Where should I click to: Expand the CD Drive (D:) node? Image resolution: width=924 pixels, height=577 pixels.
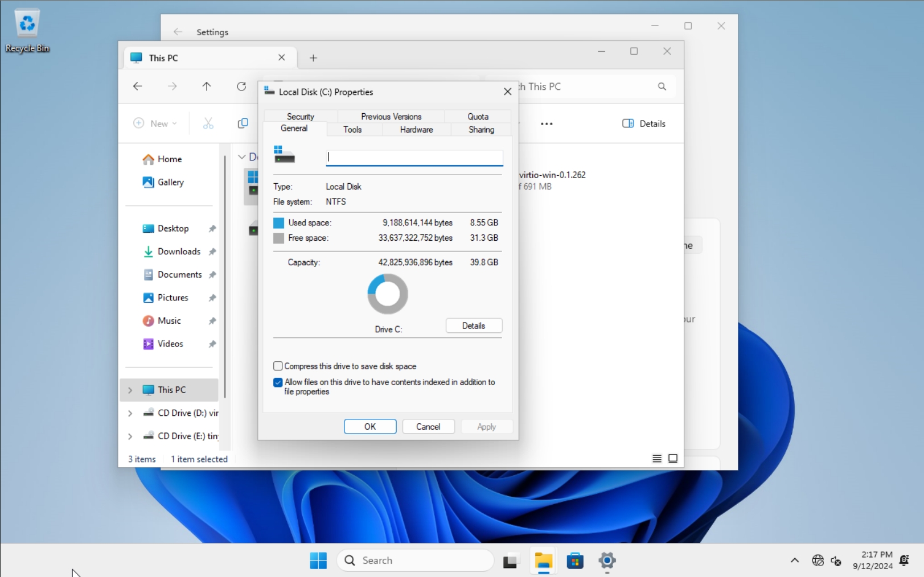(x=130, y=413)
